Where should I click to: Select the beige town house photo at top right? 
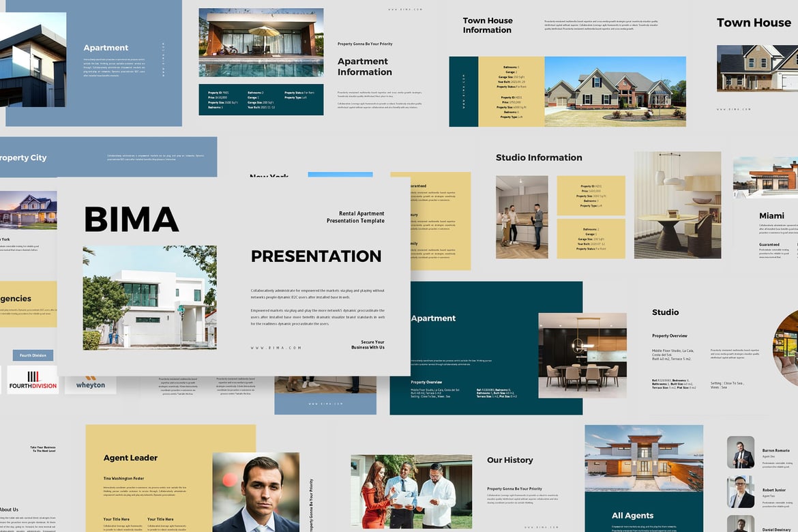click(x=757, y=68)
